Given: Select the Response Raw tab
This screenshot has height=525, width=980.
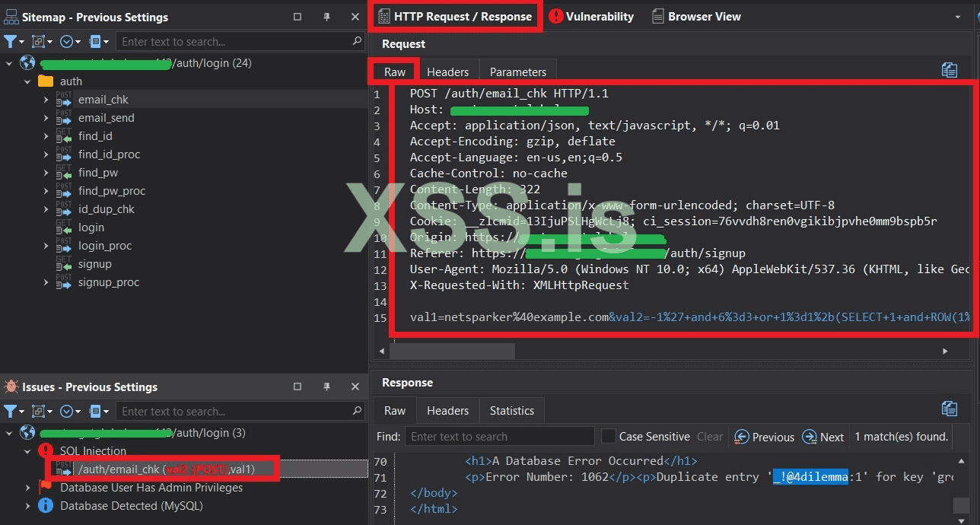Looking at the screenshot, I should point(395,410).
